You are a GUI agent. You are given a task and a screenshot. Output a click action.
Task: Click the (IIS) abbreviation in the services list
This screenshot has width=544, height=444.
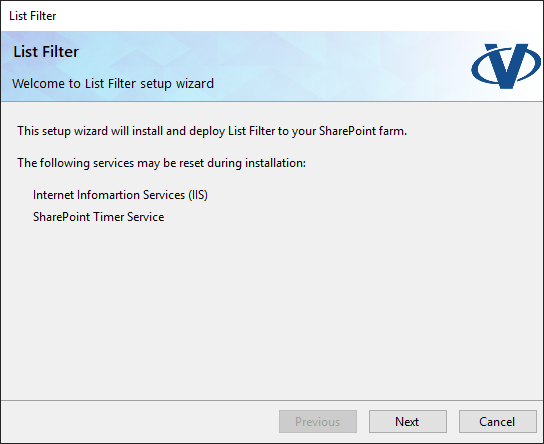[198, 195]
